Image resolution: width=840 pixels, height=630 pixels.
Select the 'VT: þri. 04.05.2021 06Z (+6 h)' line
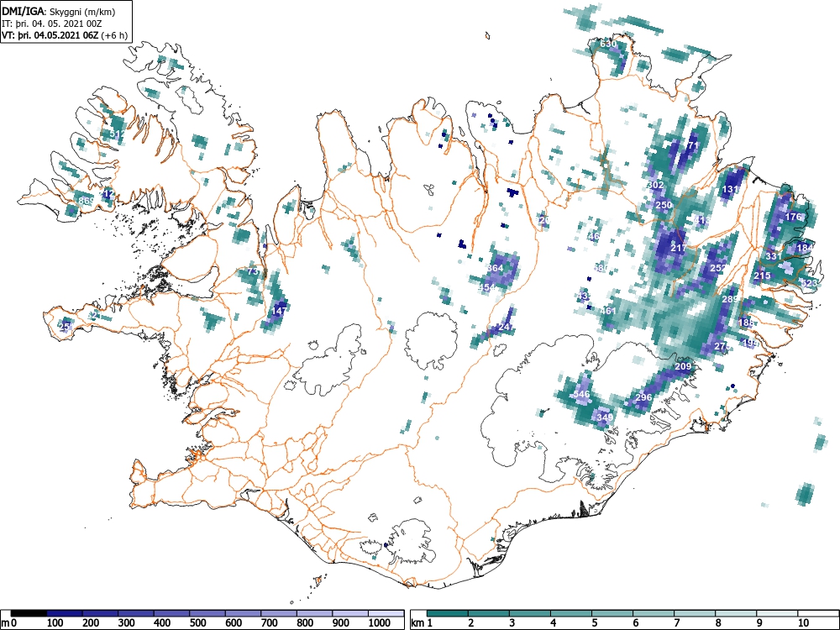coord(65,36)
